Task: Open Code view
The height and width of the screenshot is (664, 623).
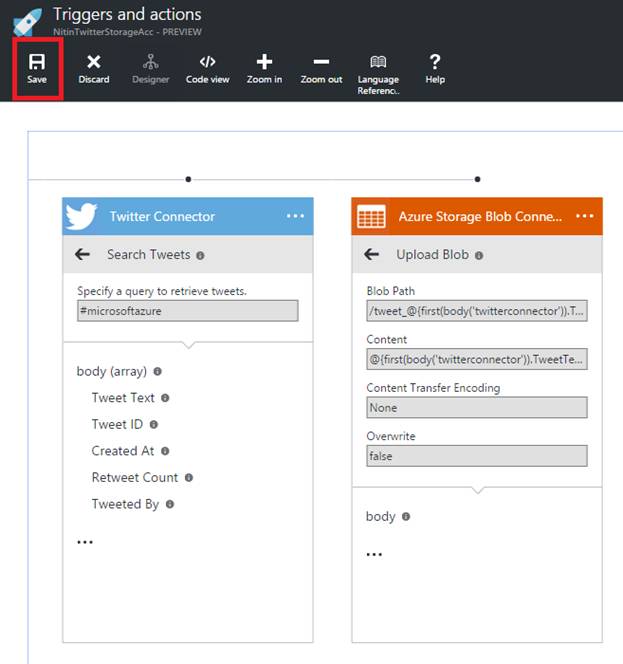Action: pyautogui.click(x=208, y=69)
